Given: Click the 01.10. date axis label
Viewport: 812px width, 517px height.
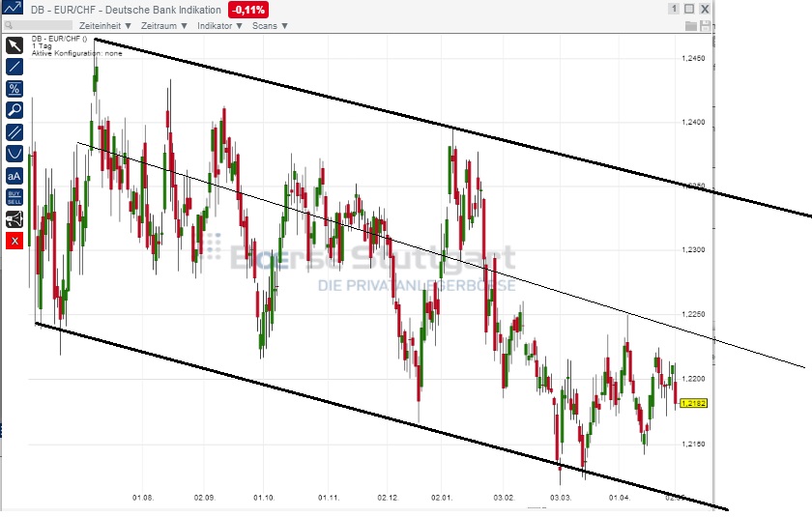Looking at the screenshot, I should click(x=264, y=498).
